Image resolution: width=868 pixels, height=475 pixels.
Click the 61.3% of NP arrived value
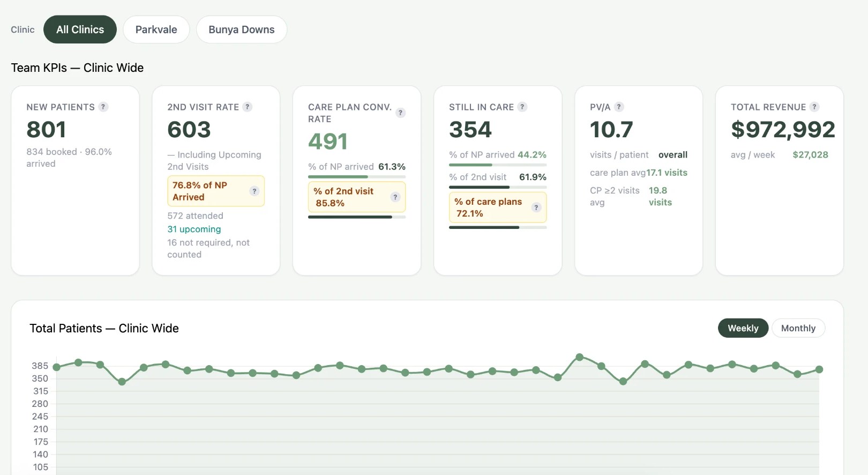click(x=392, y=167)
